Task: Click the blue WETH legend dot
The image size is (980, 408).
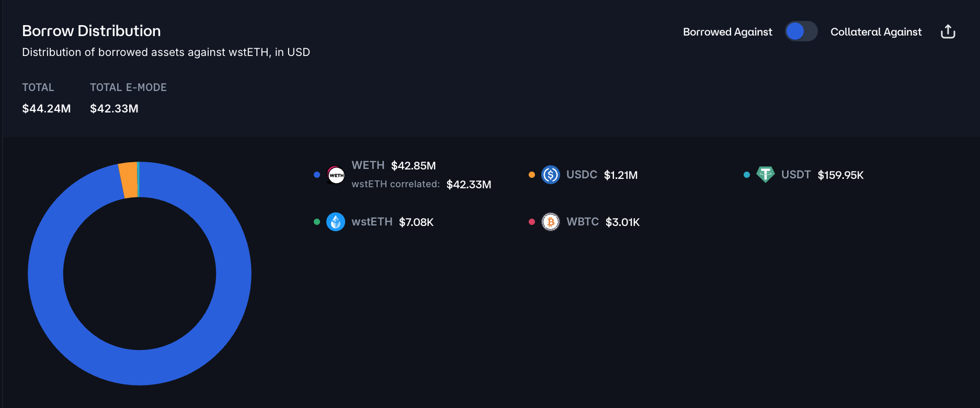Action: coord(317,175)
